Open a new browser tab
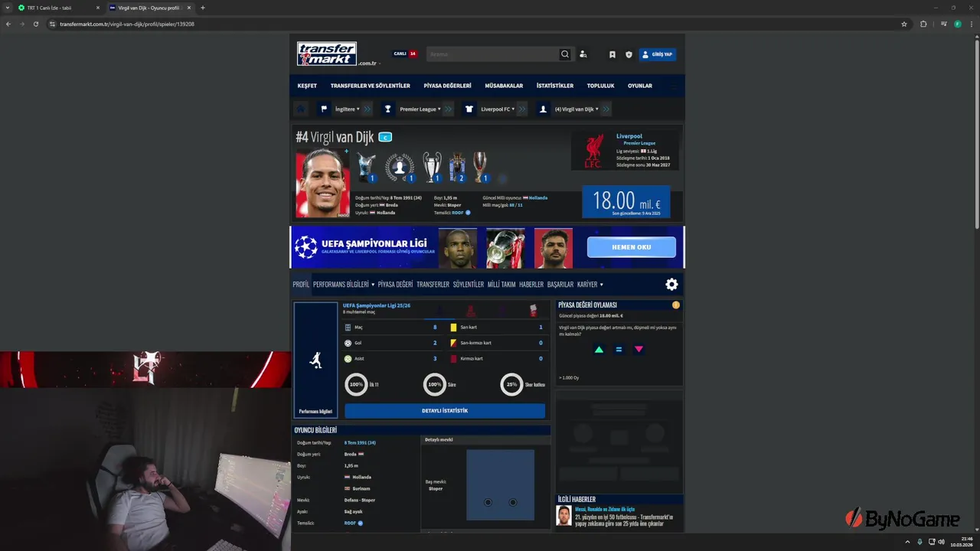Viewport: 980px width, 551px height. (203, 8)
